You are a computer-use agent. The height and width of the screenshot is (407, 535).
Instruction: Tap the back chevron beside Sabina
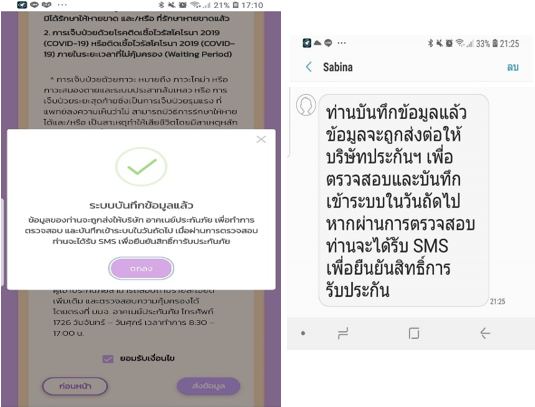click(x=309, y=67)
